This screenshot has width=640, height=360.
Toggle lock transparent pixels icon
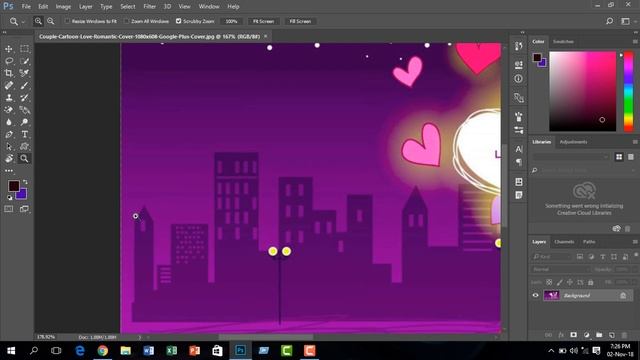[549, 282]
